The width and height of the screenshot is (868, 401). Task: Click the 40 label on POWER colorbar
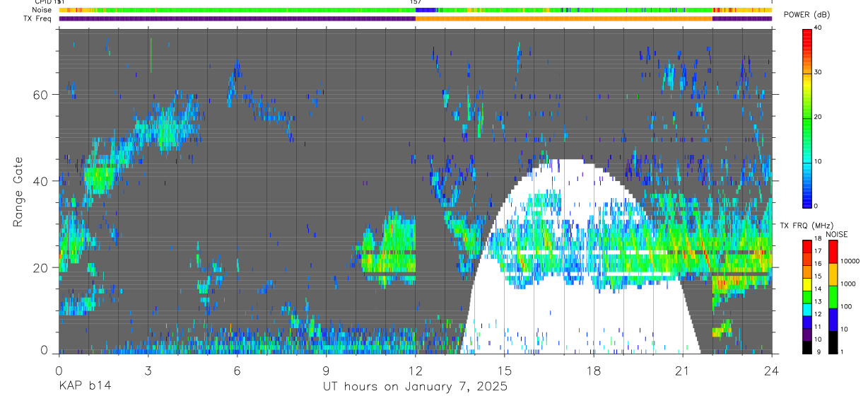point(819,28)
